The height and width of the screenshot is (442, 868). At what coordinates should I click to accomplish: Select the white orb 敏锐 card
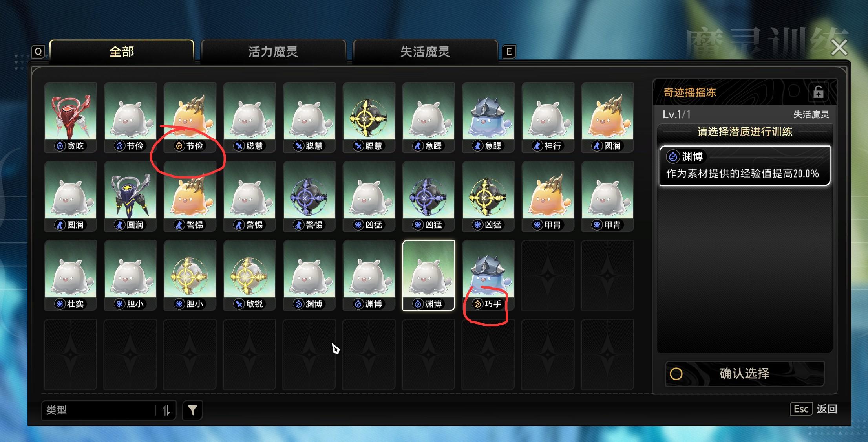(250, 275)
